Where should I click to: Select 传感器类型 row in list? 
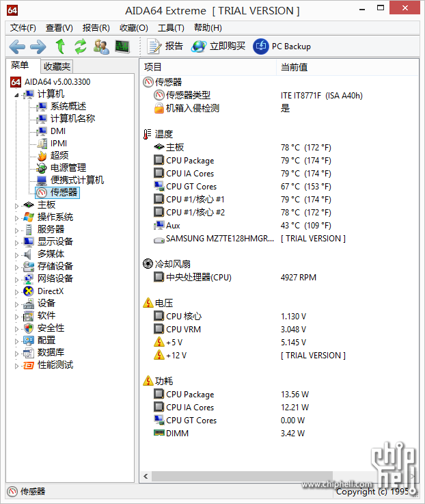(279, 96)
